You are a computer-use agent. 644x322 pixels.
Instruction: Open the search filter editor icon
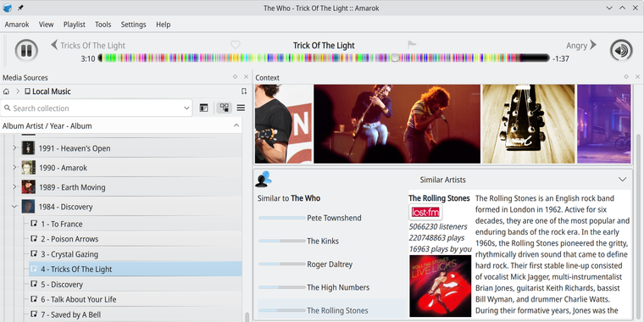(203, 108)
